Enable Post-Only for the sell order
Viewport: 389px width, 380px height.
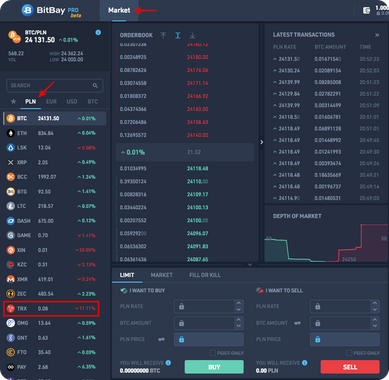click(x=349, y=353)
